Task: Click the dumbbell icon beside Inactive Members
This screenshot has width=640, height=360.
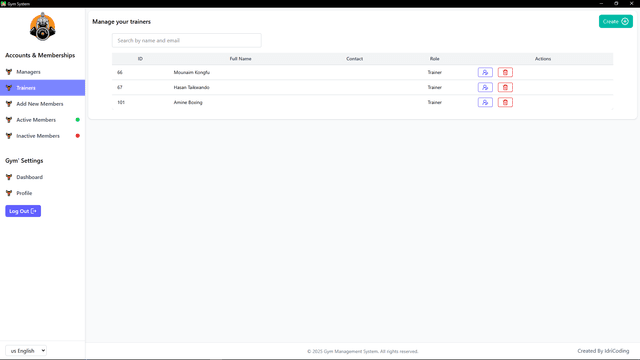Action: click(x=9, y=136)
